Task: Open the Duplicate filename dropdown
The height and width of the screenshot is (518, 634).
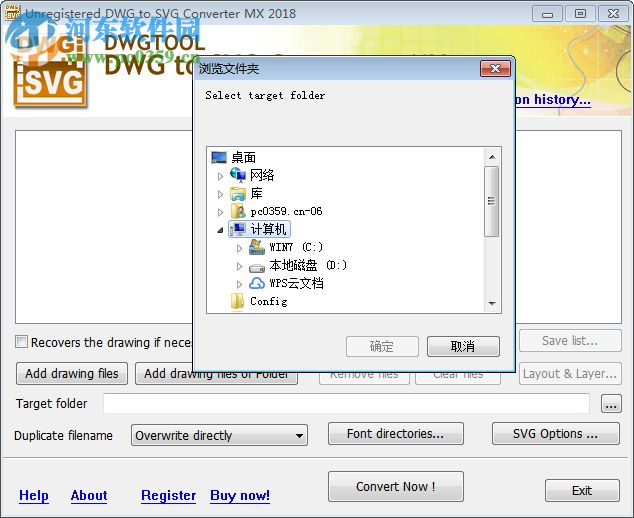Action: pos(299,436)
